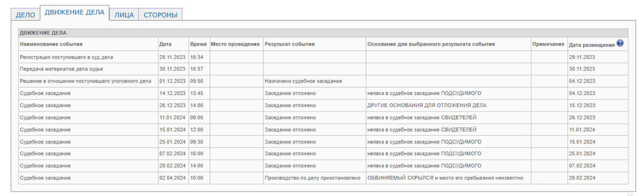Click the ДВИЖЕНИЕ ДЕЛА table title bar

tap(323, 33)
